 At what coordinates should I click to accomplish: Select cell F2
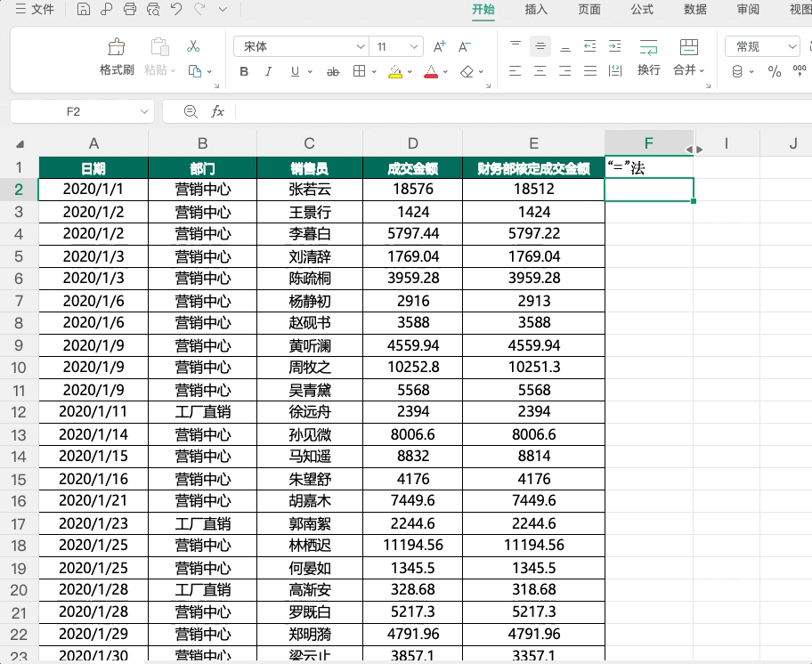649,190
